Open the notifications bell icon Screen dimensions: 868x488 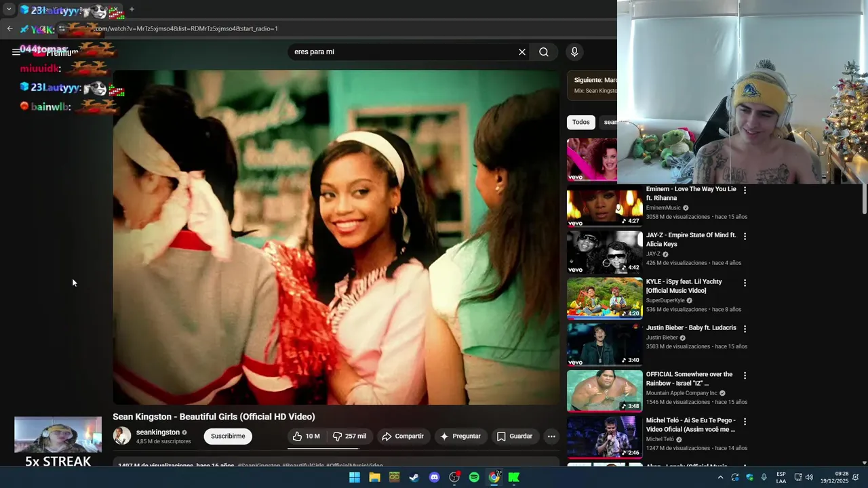pyautogui.click(x=856, y=477)
